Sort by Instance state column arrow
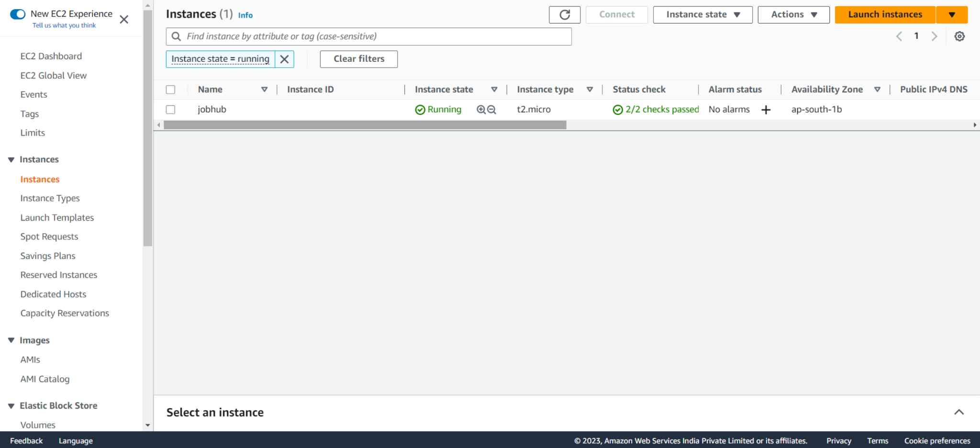 pos(494,90)
